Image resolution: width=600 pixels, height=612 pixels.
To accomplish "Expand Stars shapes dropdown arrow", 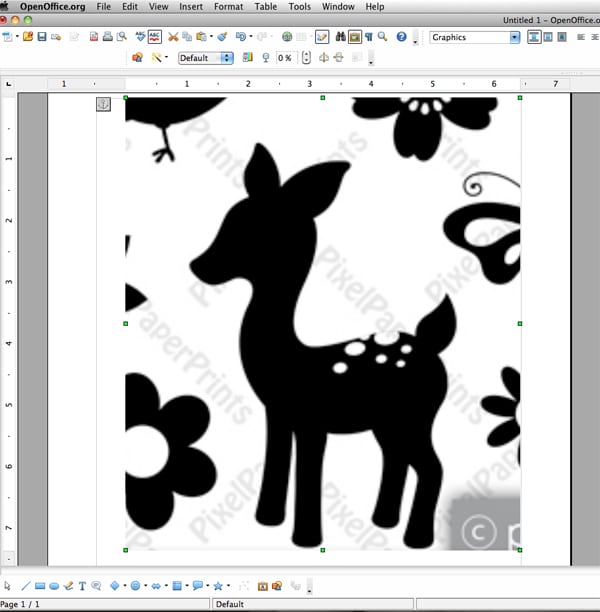I will click(x=228, y=585).
